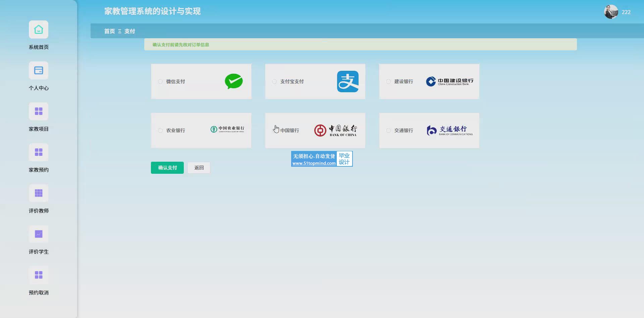Open the 评价教师 grid icon
The height and width of the screenshot is (318, 644).
coord(39,193)
